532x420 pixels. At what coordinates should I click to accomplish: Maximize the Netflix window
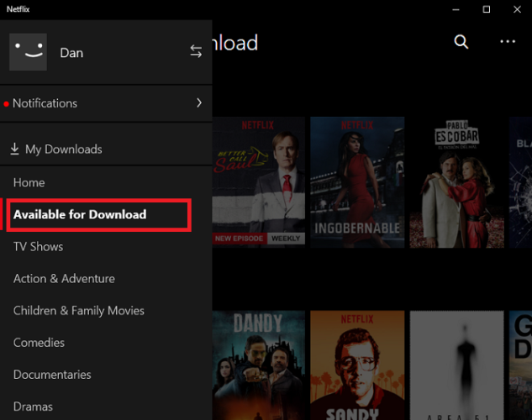[487, 9]
